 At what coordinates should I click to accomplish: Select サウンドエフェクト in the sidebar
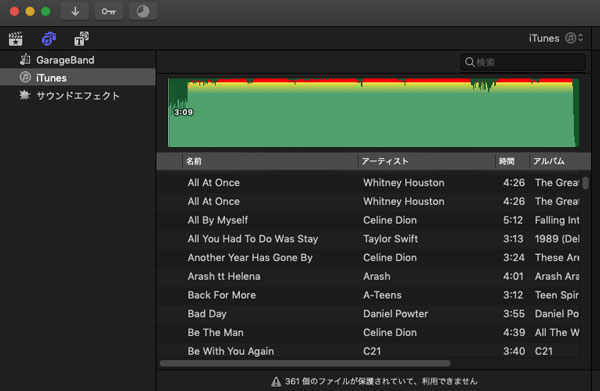[78, 95]
